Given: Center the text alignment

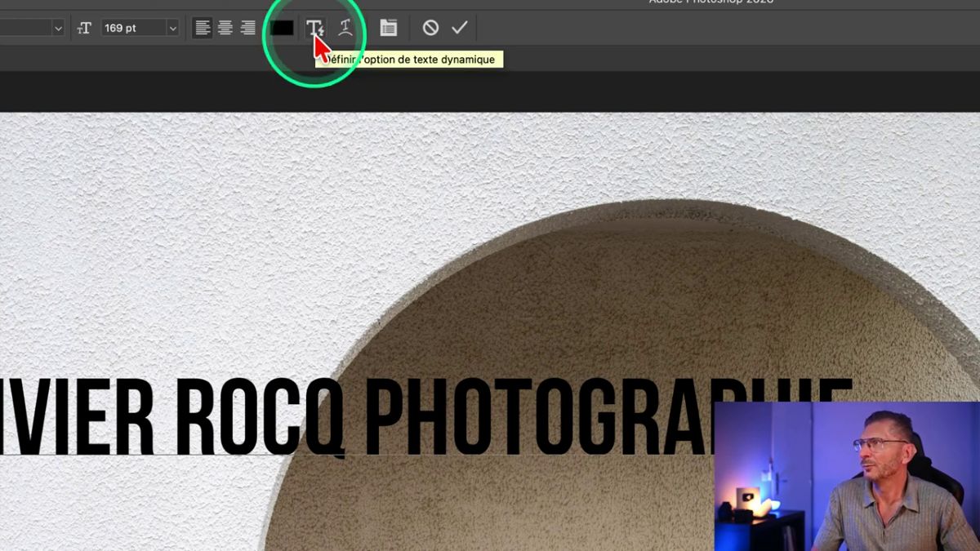Looking at the screenshot, I should pos(225,28).
